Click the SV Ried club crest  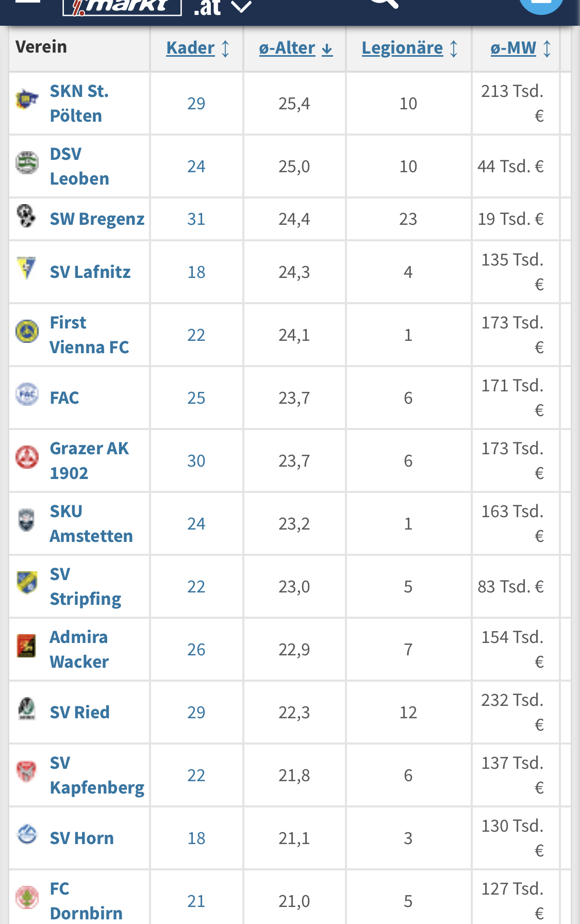point(27,708)
